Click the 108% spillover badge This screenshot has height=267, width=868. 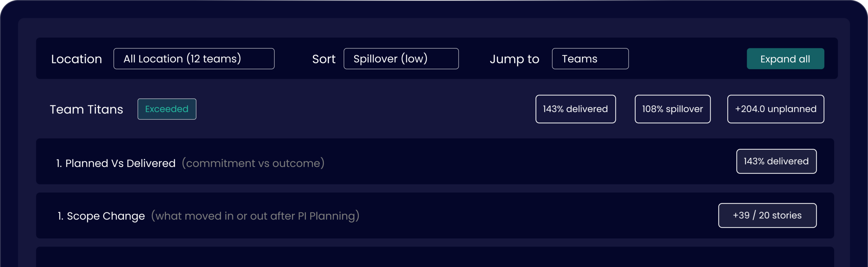click(x=672, y=109)
